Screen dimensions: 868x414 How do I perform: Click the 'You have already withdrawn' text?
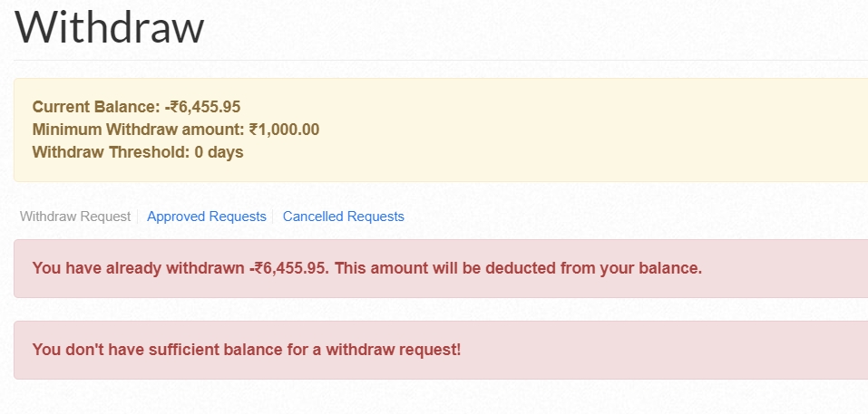(139, 268)
